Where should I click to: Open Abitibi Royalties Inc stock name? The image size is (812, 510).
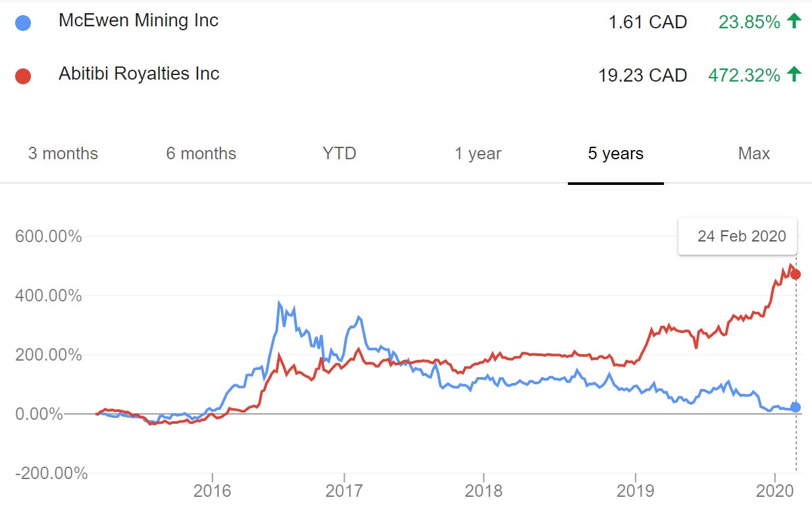click(139, 73)
